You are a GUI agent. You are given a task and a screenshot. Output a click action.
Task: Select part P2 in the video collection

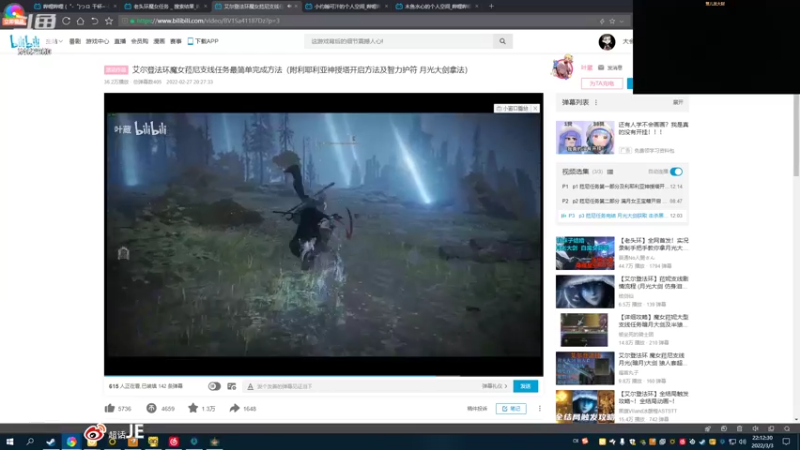pos(622,201)
